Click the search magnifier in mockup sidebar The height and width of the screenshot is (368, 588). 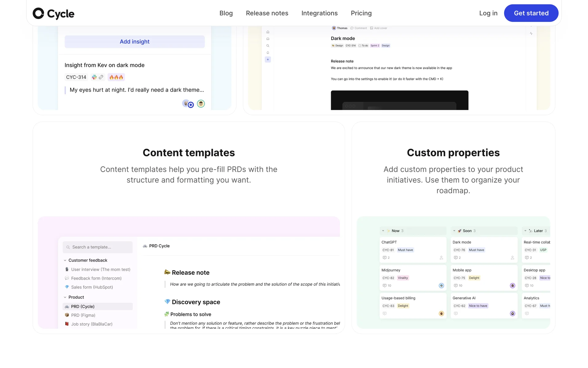point(268,46)
